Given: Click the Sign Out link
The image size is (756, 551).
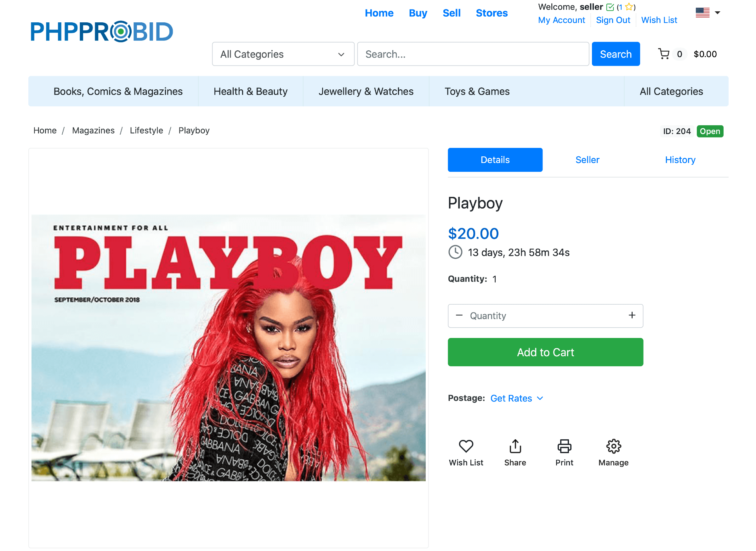Looking at the screenshot, I should (613, 20).
